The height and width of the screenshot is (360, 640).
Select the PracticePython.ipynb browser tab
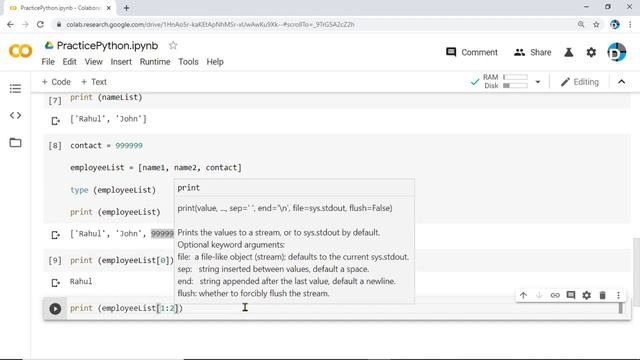[x=59, y=8]
